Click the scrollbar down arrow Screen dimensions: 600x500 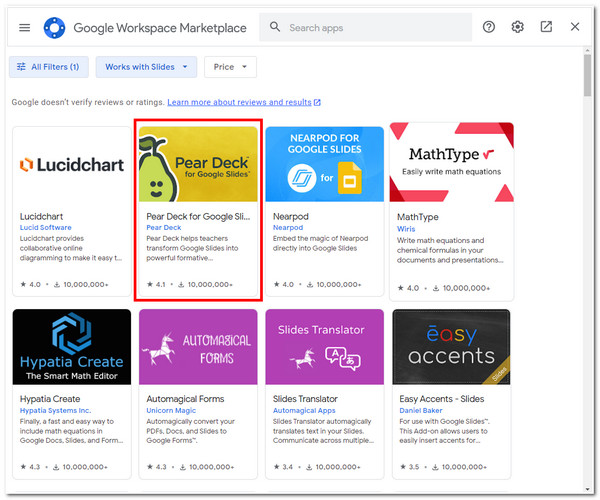click(x=587, y=489)
